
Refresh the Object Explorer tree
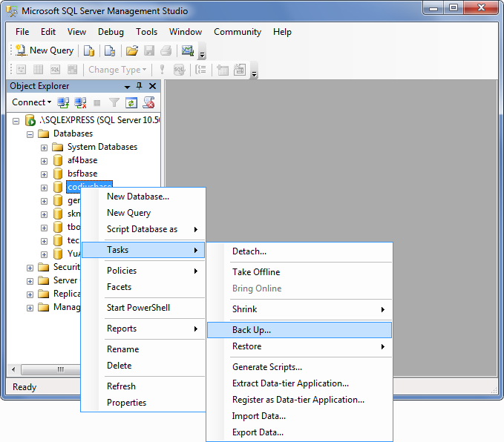coord(131,102)
